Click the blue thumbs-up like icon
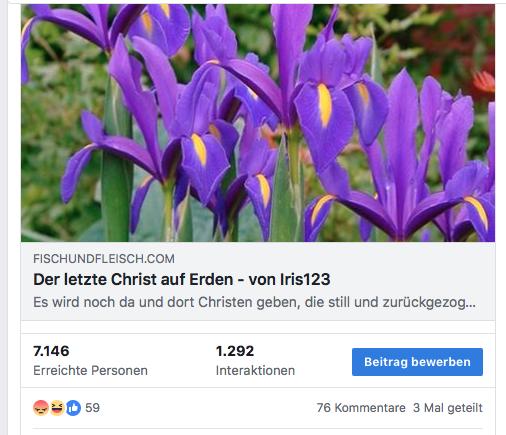506x435 pixels. click(73, 408)
